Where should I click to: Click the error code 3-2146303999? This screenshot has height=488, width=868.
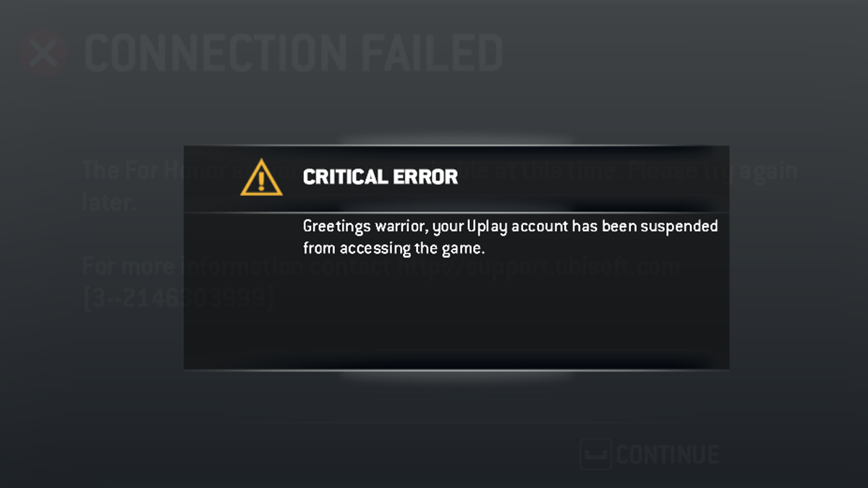coord(179,298)
